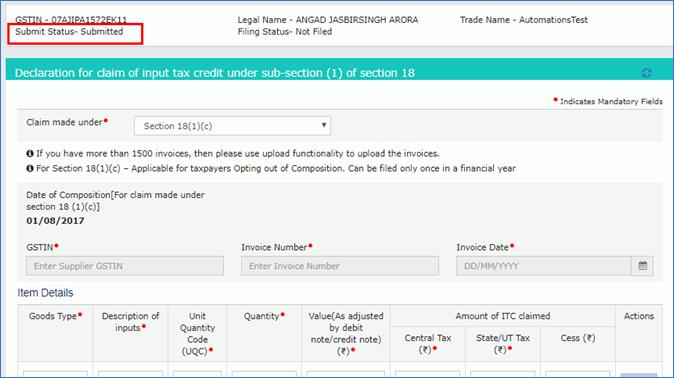Open the calendar icon beside Invoice Date
Image resolution: width=674 pixels, height=378 pixels.
[x=642, y=266]
